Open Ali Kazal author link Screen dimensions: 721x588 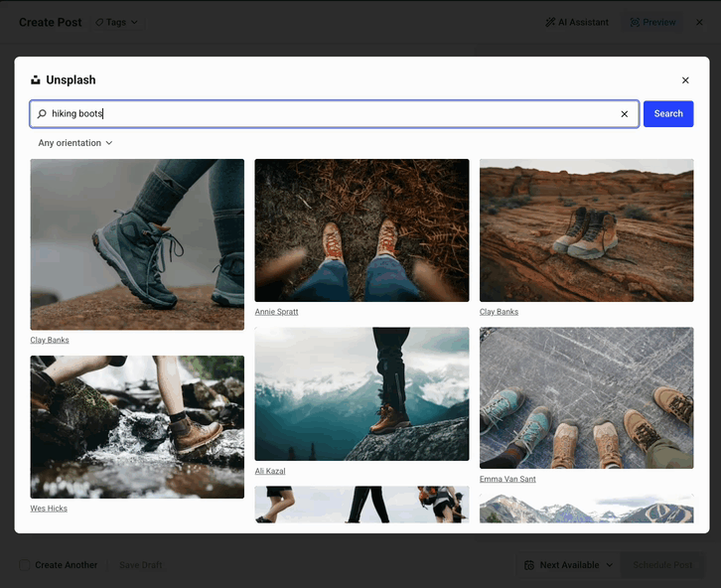pyautogui.click(x=270, y=471)
